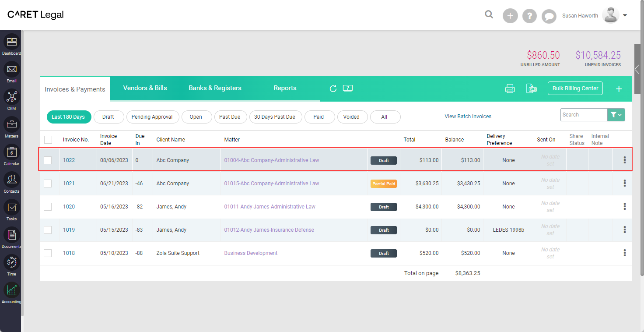Open the Bulk Billing Center
This screenshot has width=644, height=332.
(575, 88)
